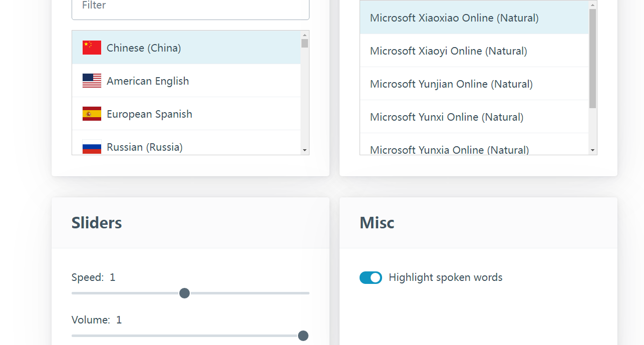Click the Highlight spoken words label

[446, 277]
